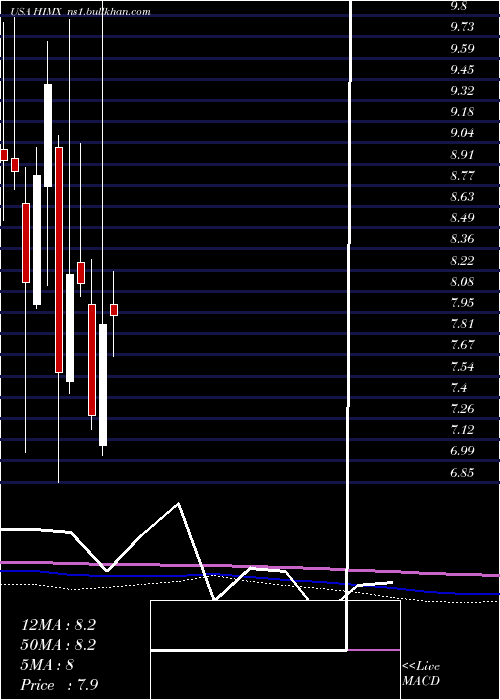
Task: Click the 9.8 price axis label
Action: 459,6
